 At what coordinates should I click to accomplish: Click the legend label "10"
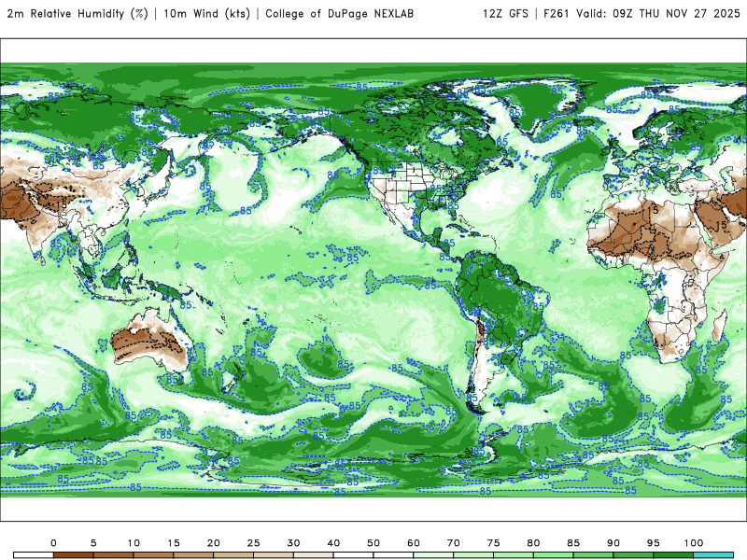pyautogui.click(x=134, y=543)
